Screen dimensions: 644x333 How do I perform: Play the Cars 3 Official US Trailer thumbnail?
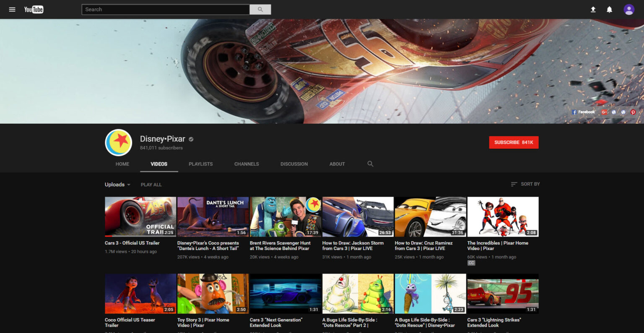coord(140,217)
